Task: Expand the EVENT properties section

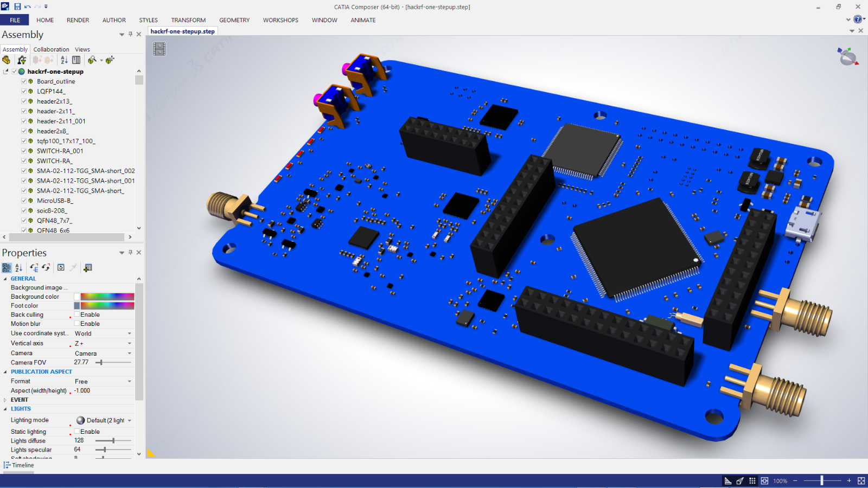Action: pyautogui.click(x=5, y=400)
